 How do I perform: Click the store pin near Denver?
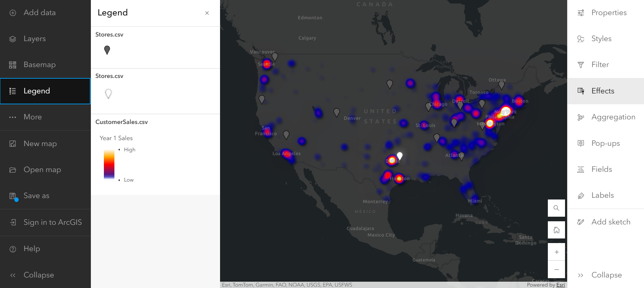click(x=337, y=112)
